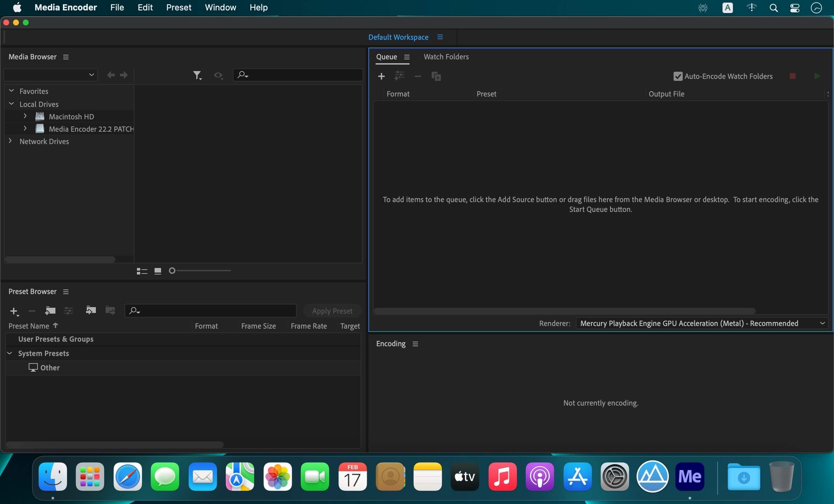Click the Media Browser panel menu icon
This screenshot has width=834, height=504.
pyautogui.click(x=66, y=57)
